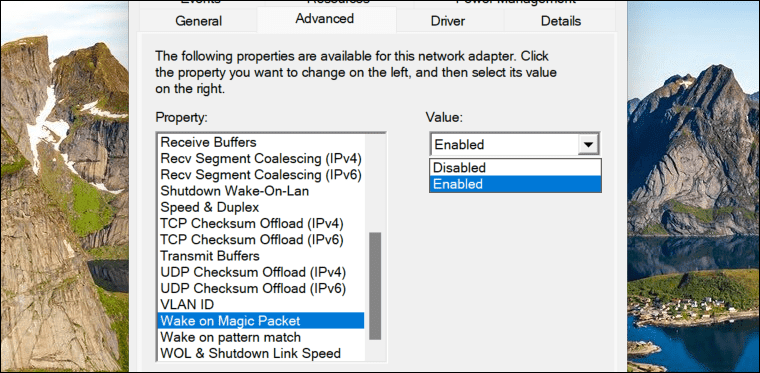
Task: Click the Enabled value combo box field
Action: (504, 144)
